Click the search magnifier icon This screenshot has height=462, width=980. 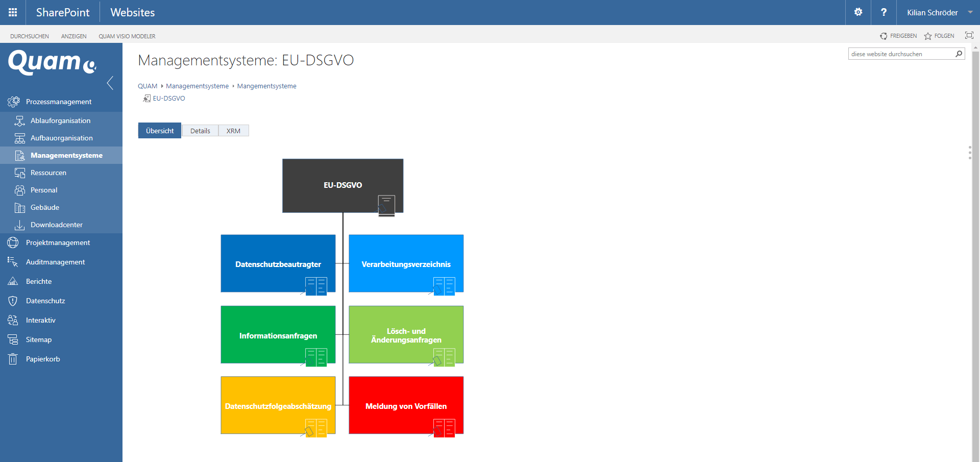pos(959,54)
